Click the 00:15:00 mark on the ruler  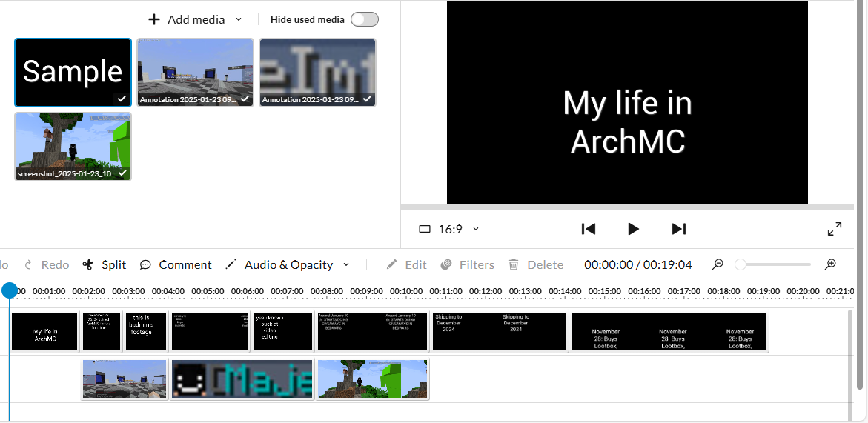pos(604,291)
